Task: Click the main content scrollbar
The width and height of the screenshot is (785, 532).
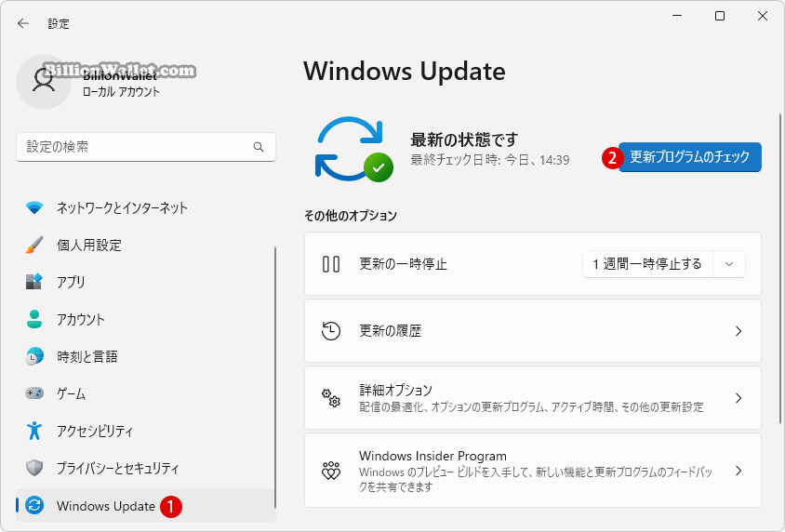Action: coord(780,269)
